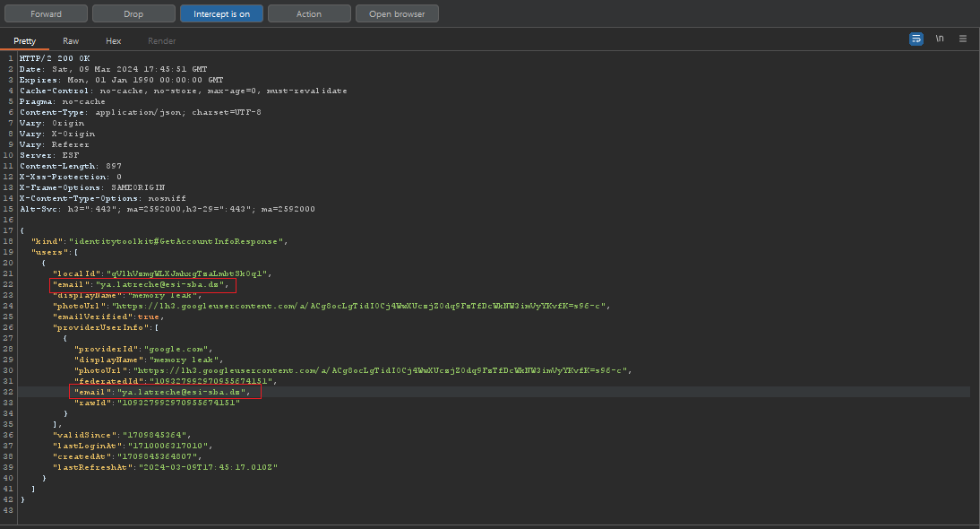
Task: Show non-printable characters with the \n icon
Action: point(940,39)
